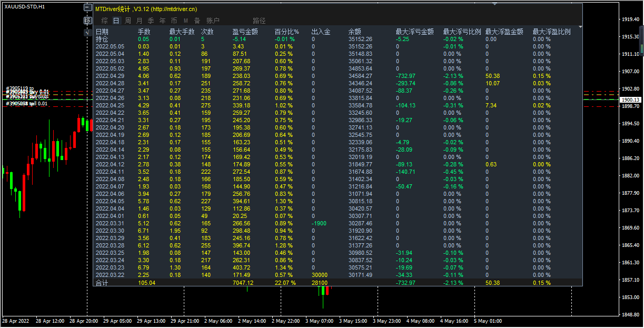Open the http://mtdriver.cn title link
The height and width of the screenshot is (328, 644).
(174, 9)
